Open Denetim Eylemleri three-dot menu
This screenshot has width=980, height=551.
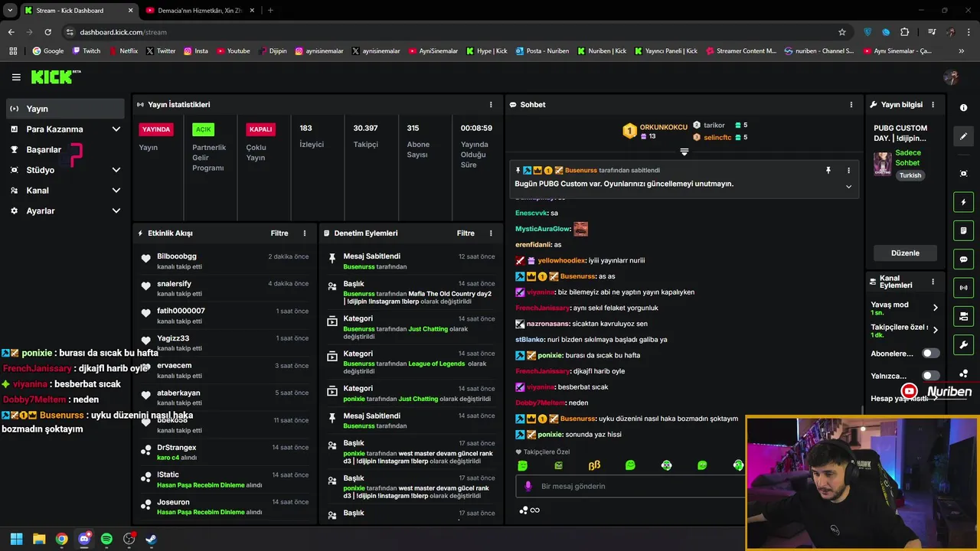(491, 233)
